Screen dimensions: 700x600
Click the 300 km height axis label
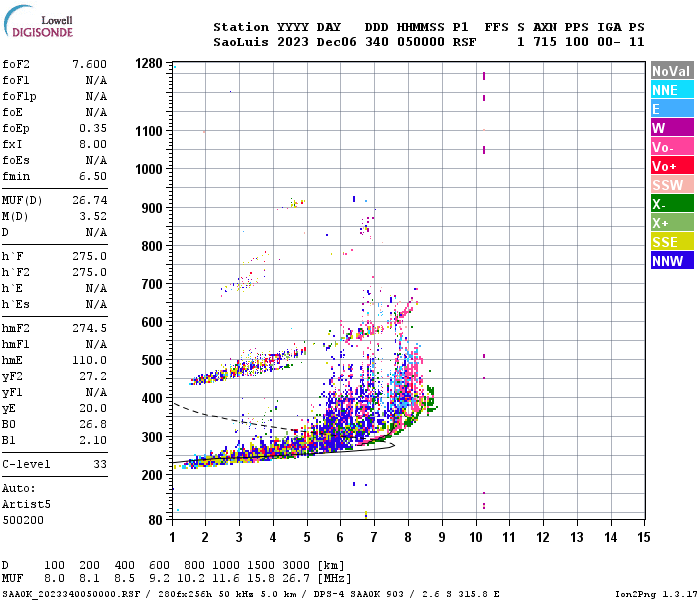[152, 437]
